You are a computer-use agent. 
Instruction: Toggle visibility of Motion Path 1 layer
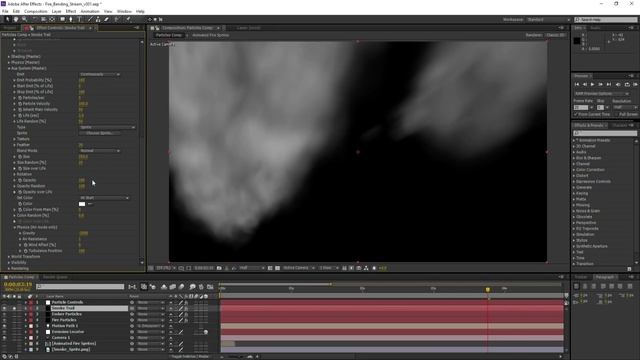click(4, 326)
